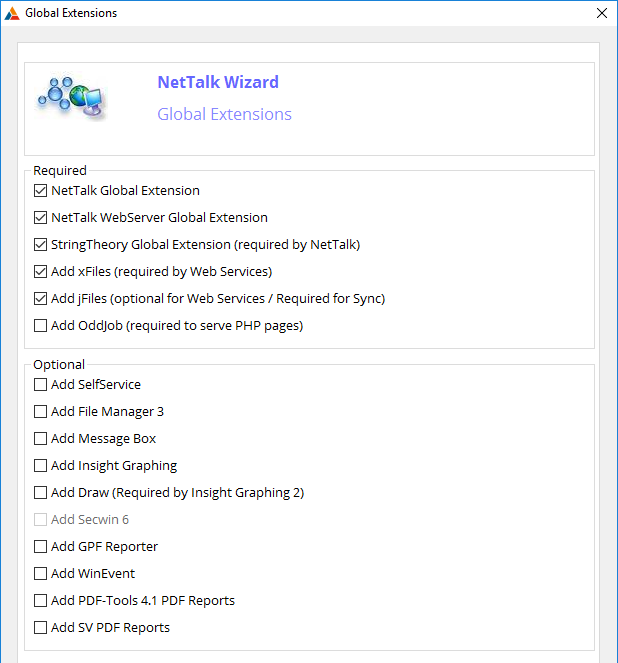Uncheck Add jFiles checkbox
Screen dimensions: 618x663
[40, 299]
